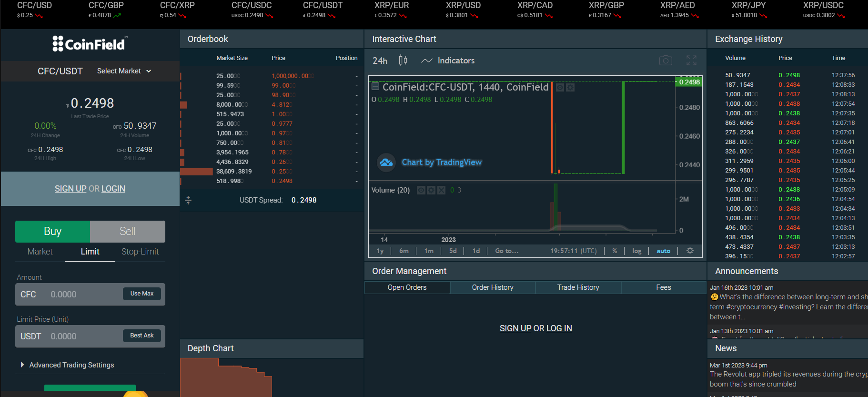Open the Order History tab
The image size is (868, 397).
tap(493, 287)
